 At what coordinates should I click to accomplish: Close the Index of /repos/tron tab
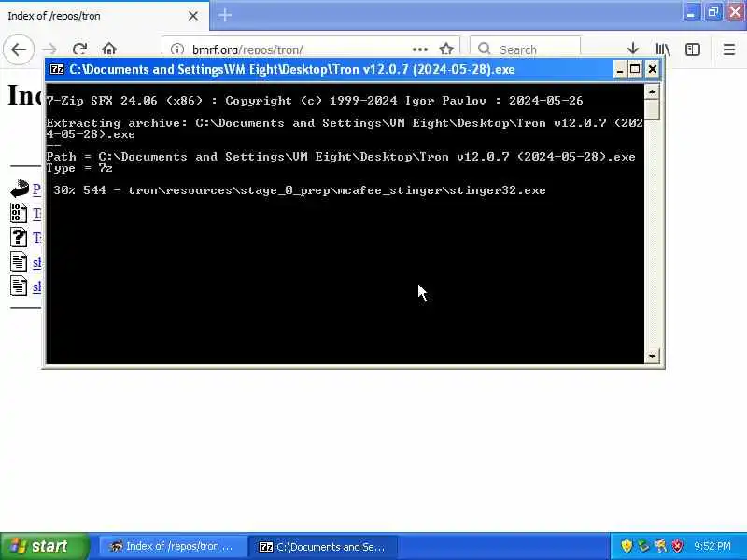click(x=193, y=16)
